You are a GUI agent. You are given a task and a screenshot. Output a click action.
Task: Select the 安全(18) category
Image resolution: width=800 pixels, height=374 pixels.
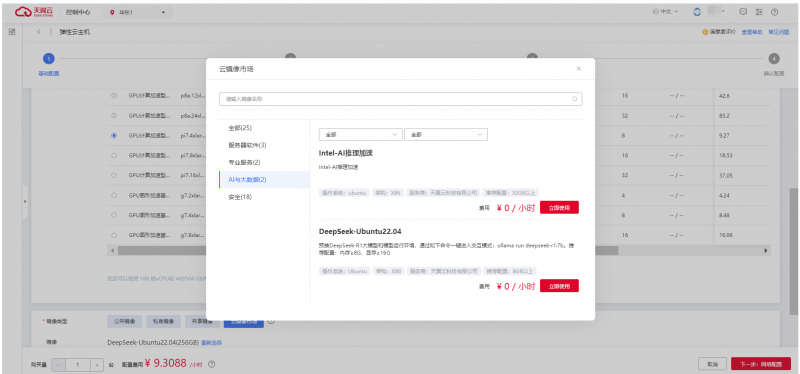[240, 197]
